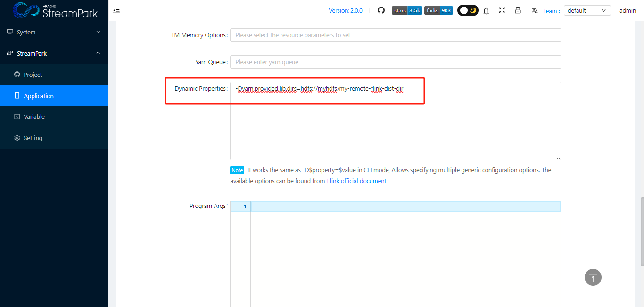
Task: Click the lock screen icon
Action: pyautogui.click(x=518, y=10)
